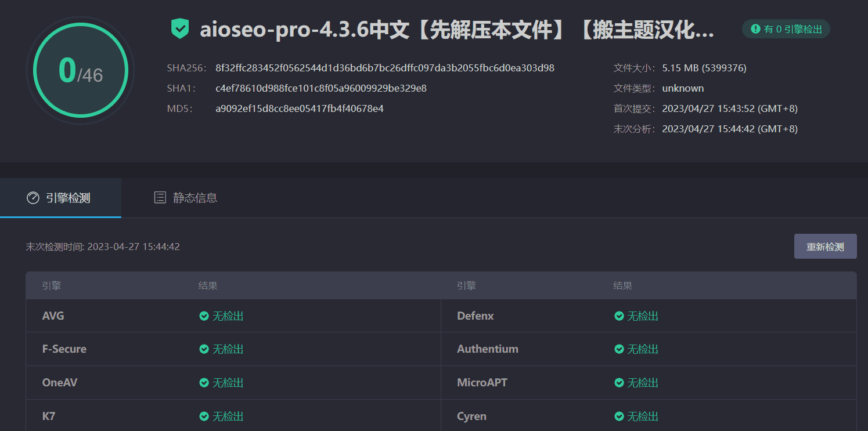Image resolution: width=868 pixels, height=431 pixels.
Task: Select the SHA256 hash value
Action: (385, 68)
